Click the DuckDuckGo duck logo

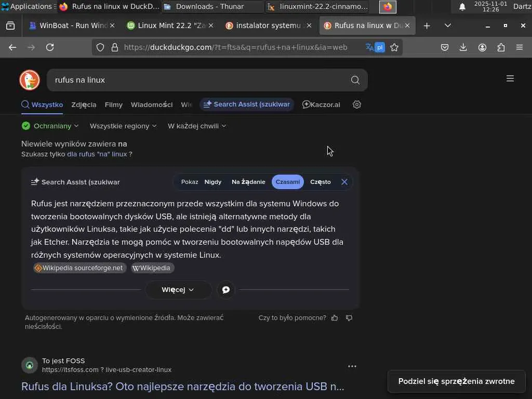tap(30, 80)
